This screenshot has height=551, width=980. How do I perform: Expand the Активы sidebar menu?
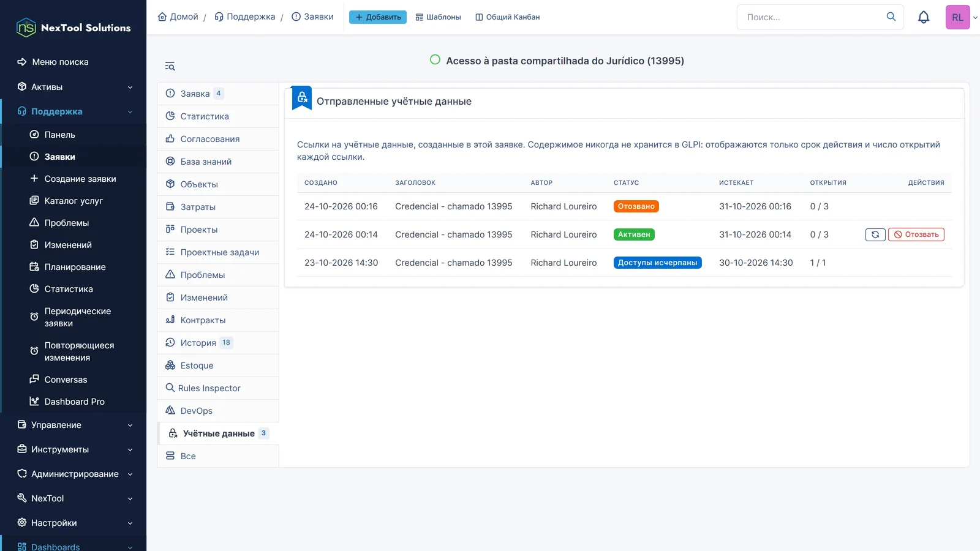(73, 87)
